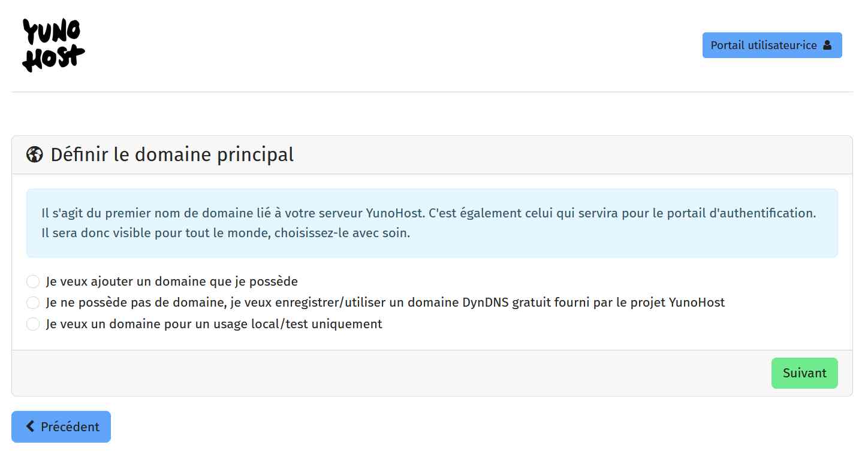This screenshot has width=868, height=457.
Task: Click the first line of the blue info box
Action: 429,213
